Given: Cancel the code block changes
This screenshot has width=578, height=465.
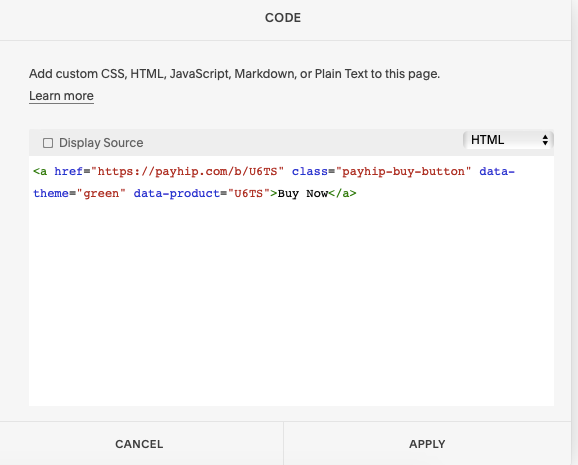Looking at the screenshot, I should click(x=139, y=444).
